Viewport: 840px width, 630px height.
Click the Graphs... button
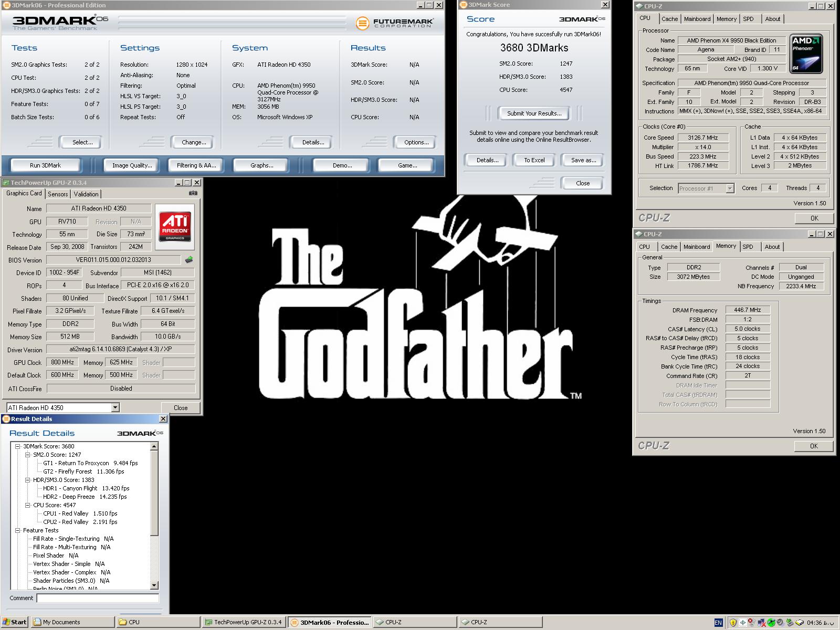coord(261,165)
